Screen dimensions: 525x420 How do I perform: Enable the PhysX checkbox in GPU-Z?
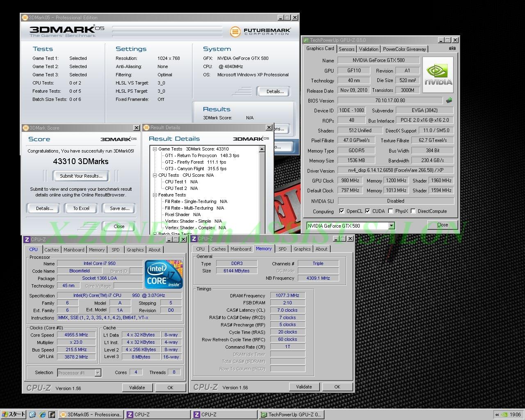pyautogui.click(x=390, y=211)
